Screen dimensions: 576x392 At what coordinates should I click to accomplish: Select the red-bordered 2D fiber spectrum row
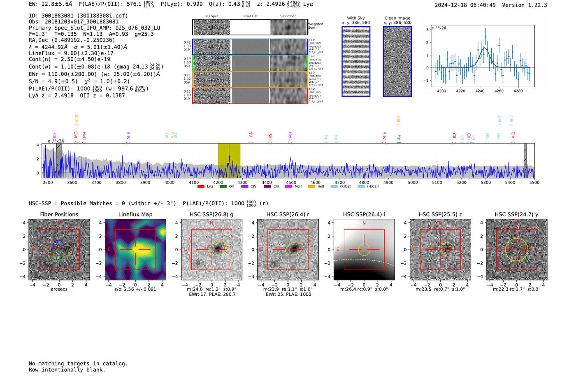[250, 95]
